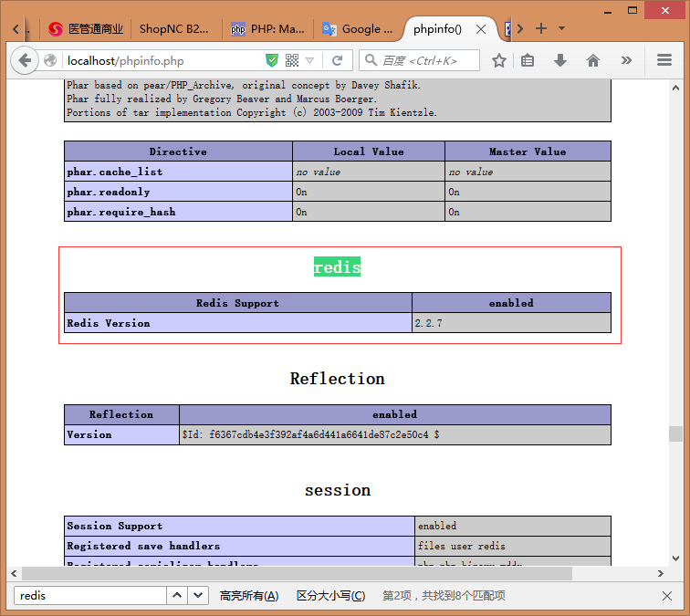Find the next match with down arrow
This screenshot has height=616, width=690.
point(198,596)
